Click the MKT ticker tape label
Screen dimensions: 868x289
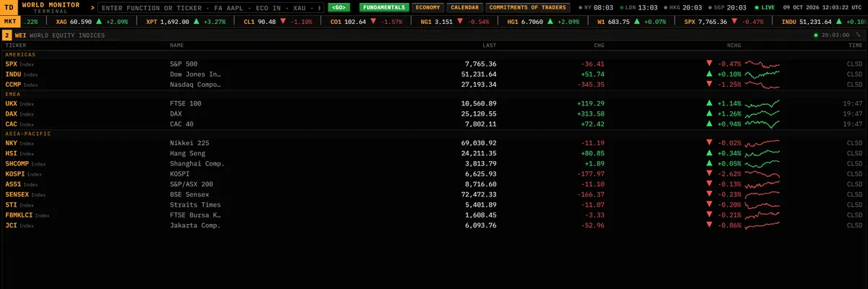(x=9, y=22)
